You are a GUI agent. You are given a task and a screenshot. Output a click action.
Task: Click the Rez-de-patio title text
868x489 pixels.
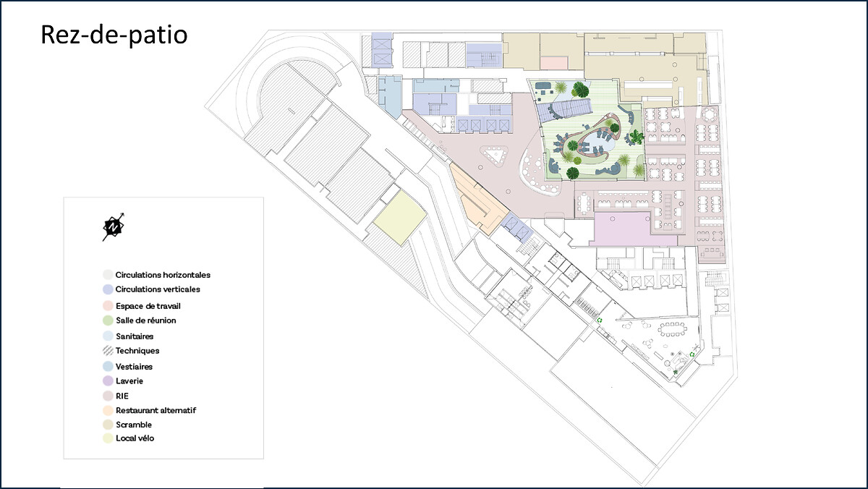coord(114,34)
